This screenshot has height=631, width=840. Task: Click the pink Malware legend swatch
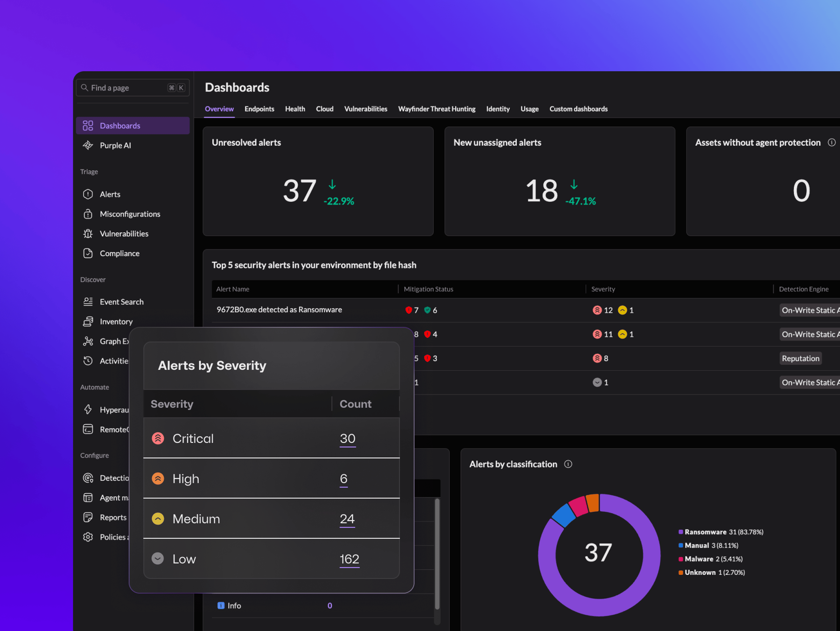(681, 559)
